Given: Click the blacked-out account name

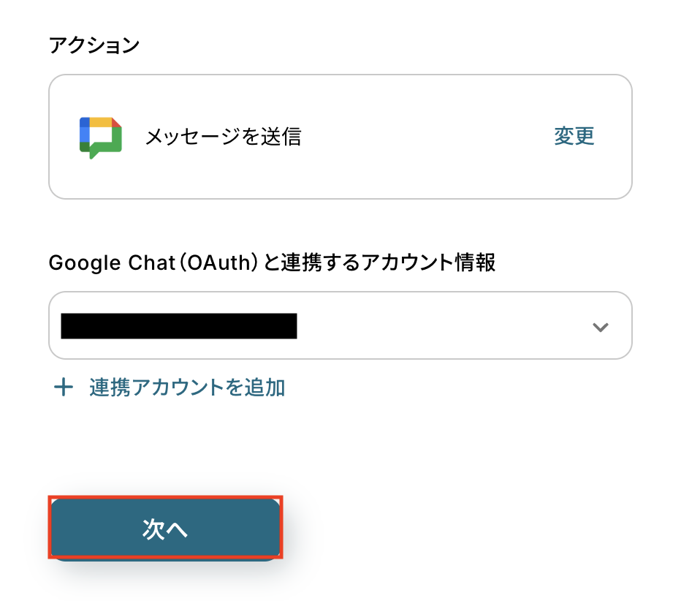Looking at the screenshot, I should 179,326.
